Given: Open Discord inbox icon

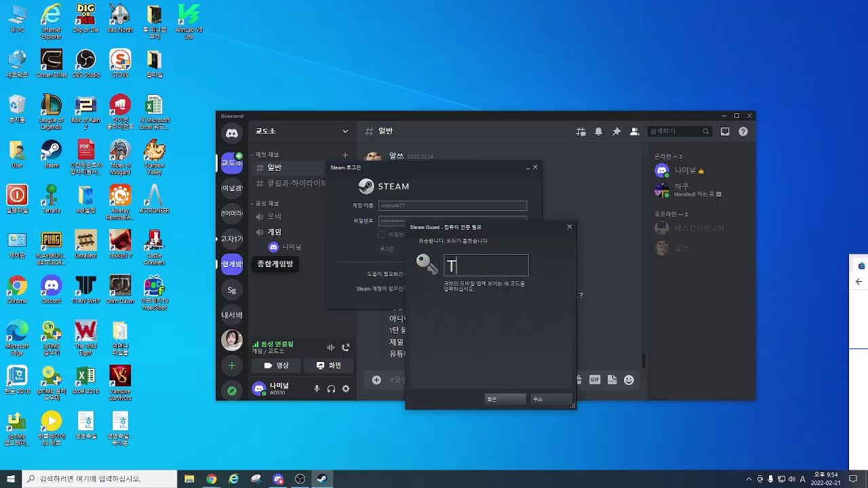Looking at the screenshot, I should point(725,131).
